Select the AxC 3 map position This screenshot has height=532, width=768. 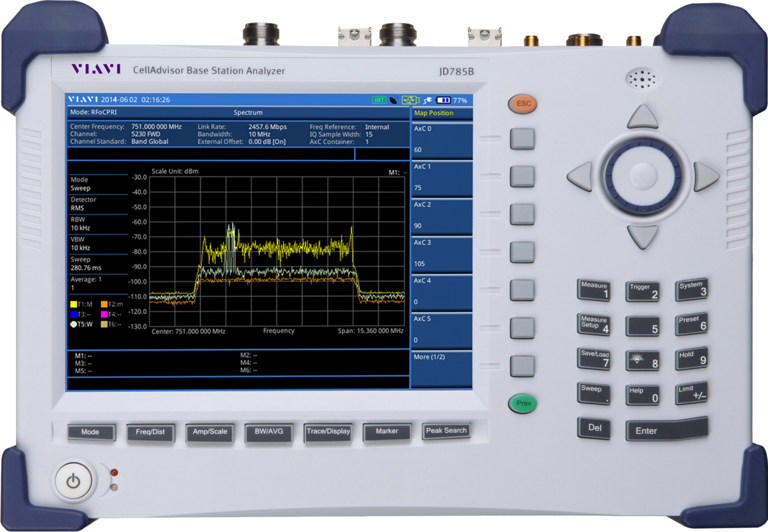click(x=441, y=254)
